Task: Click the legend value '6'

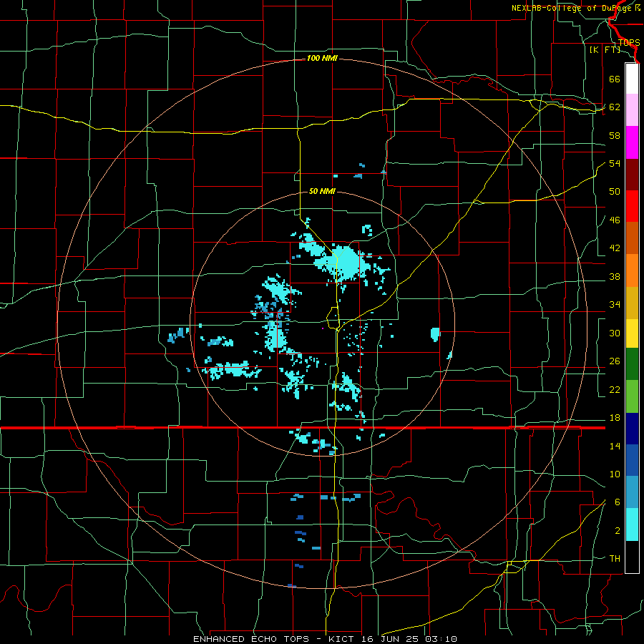Action: pyautogui.click(x=617, y=502)
